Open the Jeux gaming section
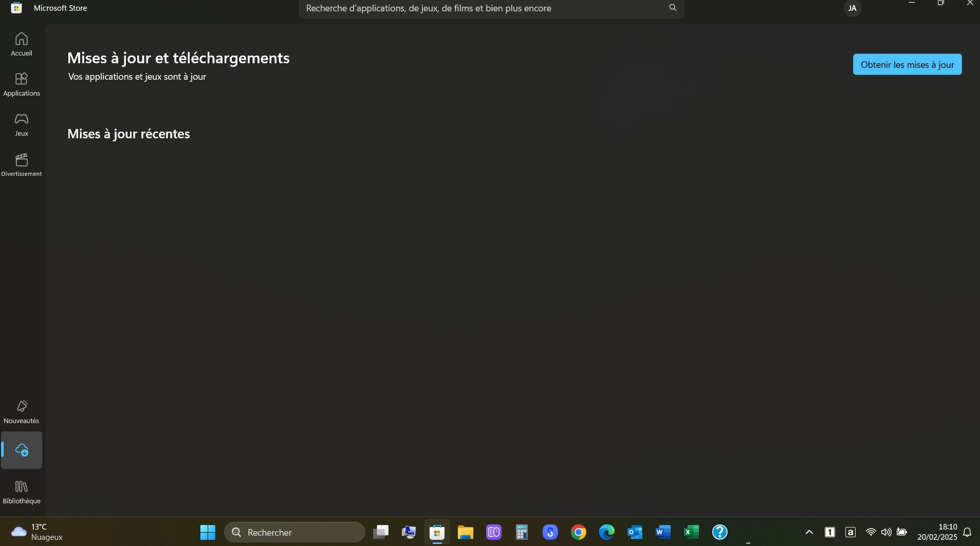Screen dimensions: 980x546 click(x=22, y=124)
